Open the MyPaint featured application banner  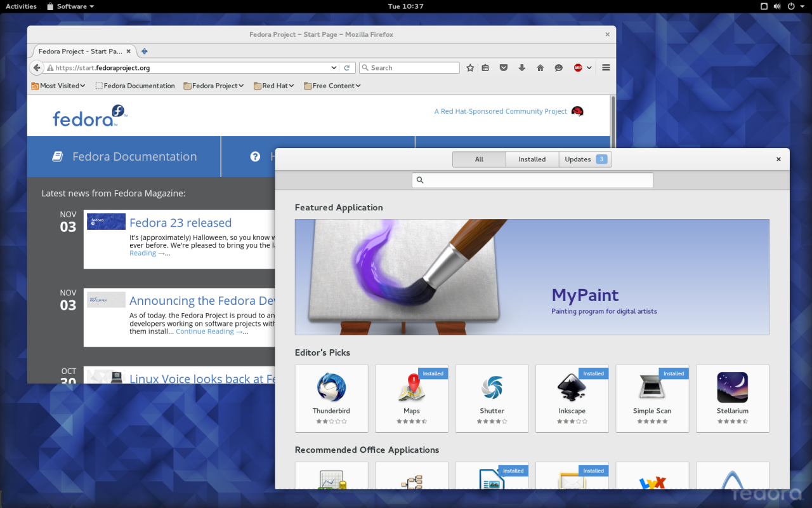pyautogui.click(x=532, y=277)
